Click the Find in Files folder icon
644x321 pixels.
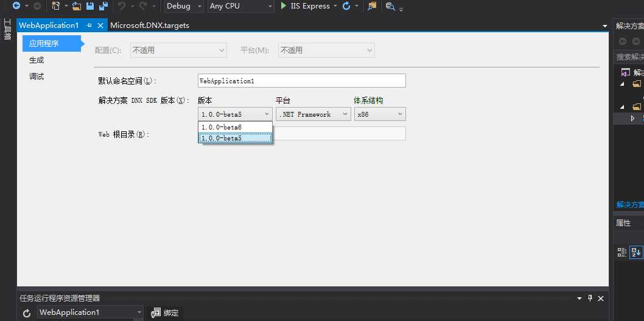pos(372,5)
